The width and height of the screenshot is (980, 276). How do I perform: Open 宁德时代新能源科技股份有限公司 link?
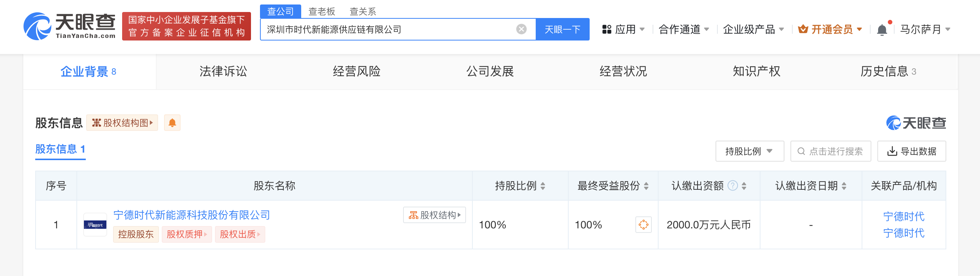[192, 215]
